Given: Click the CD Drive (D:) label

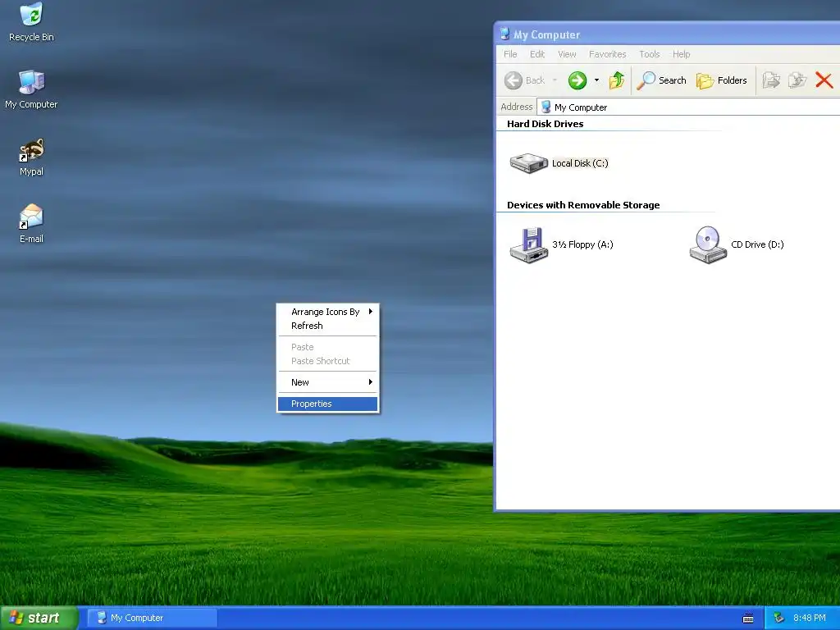Looking at the screenshot, I should click(x=757, y=244).
